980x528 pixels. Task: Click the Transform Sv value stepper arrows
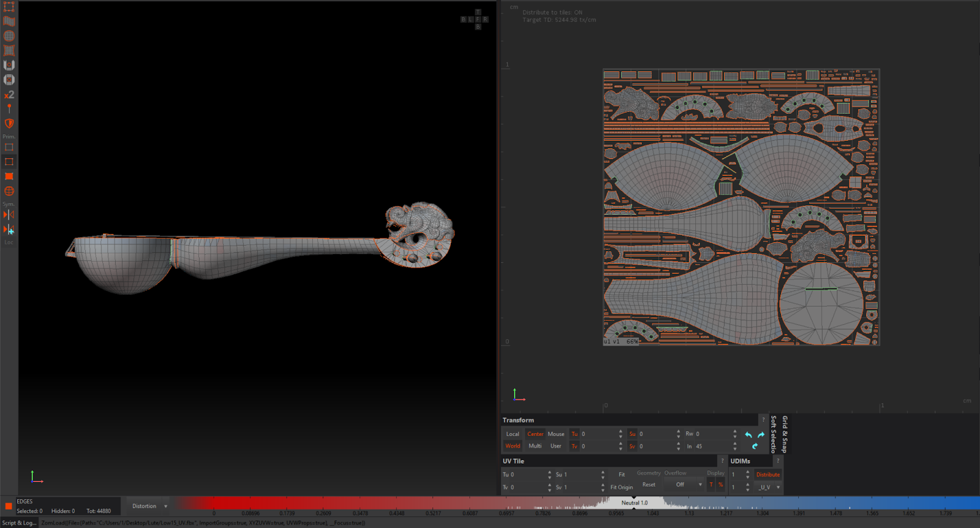tap(678, 446)
